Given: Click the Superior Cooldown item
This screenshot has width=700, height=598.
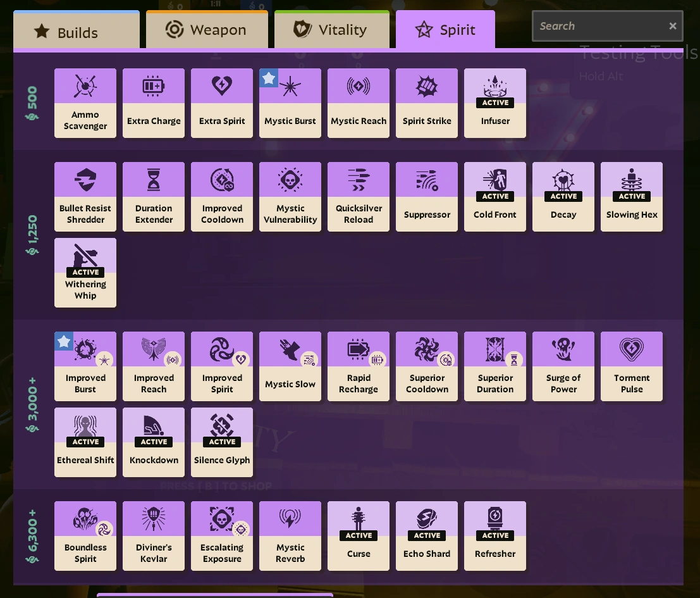Looking at the screenshot, I should (x=427, y=366).
